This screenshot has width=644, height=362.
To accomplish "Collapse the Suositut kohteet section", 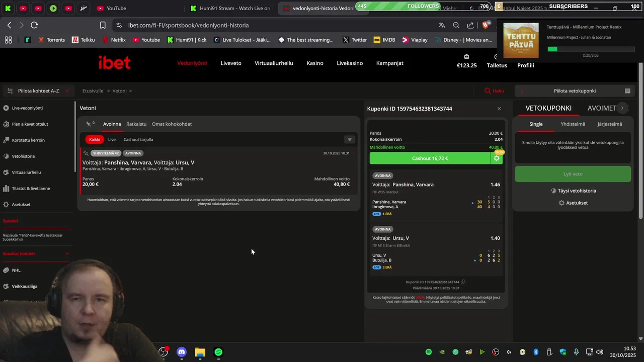I will 67,254.
